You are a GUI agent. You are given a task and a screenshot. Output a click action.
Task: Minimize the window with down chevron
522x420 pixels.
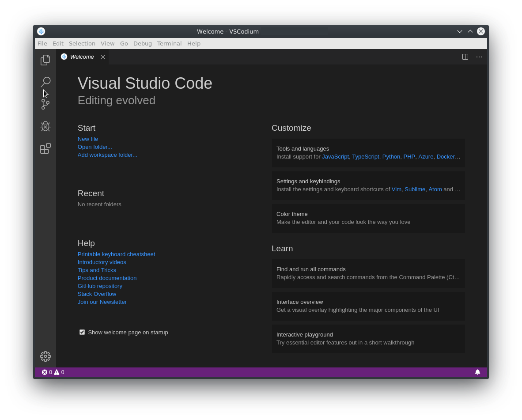(459, 31)
